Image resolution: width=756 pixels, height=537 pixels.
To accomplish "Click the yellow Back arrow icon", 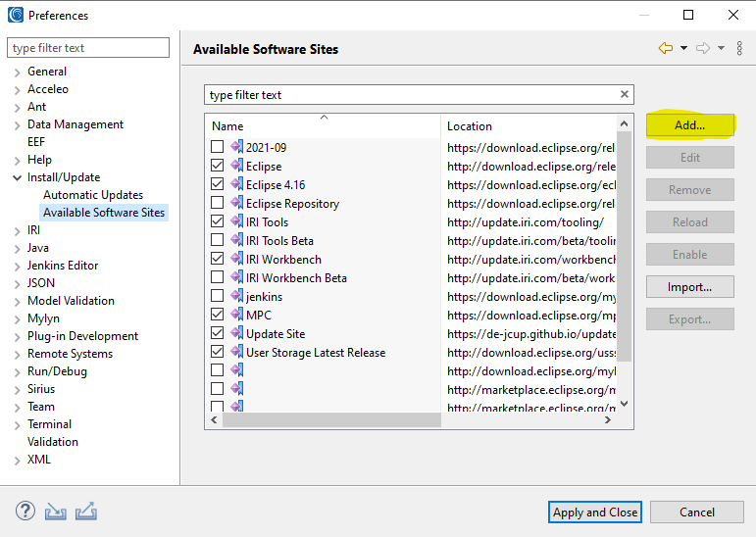I will click(x=666, y=48).
